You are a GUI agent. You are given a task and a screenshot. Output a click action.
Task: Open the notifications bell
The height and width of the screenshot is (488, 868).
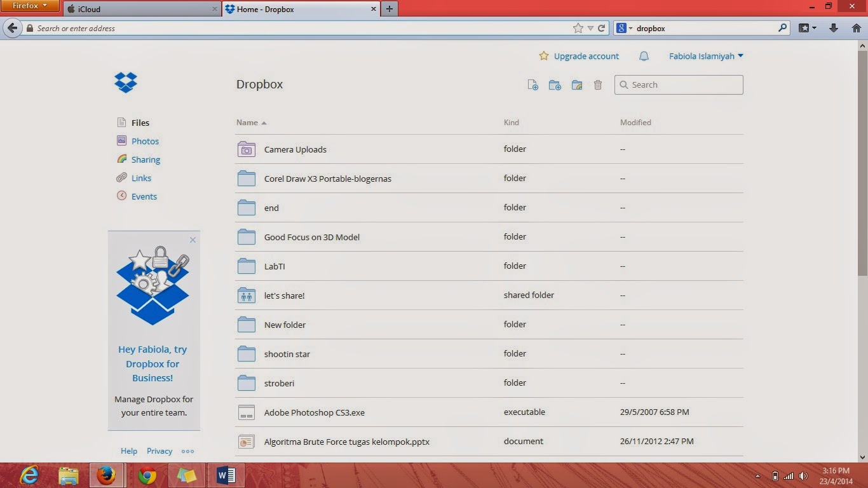[644, 56]
